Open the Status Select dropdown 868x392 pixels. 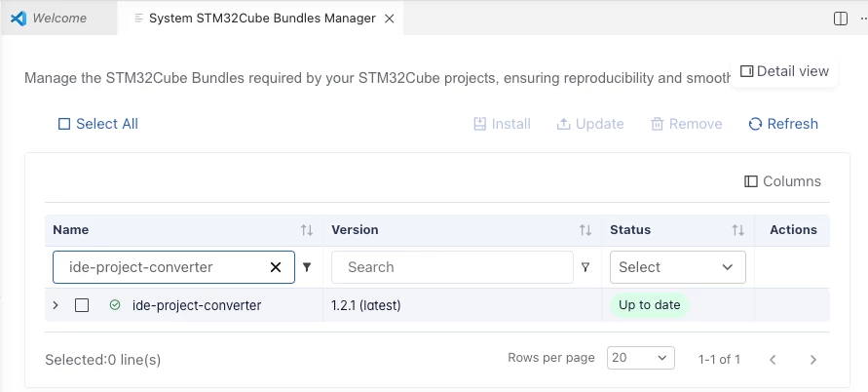pos(678,267)
